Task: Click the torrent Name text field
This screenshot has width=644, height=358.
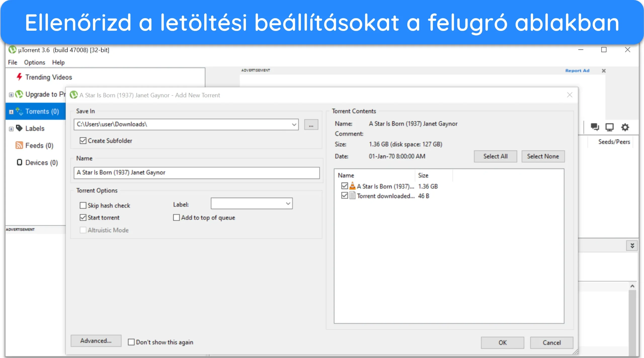Action: [196, 173]
